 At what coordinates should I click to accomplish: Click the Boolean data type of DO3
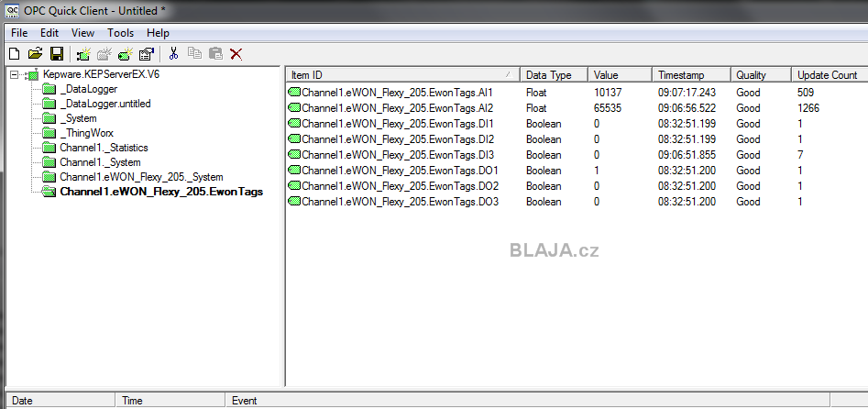coord(544,202)
